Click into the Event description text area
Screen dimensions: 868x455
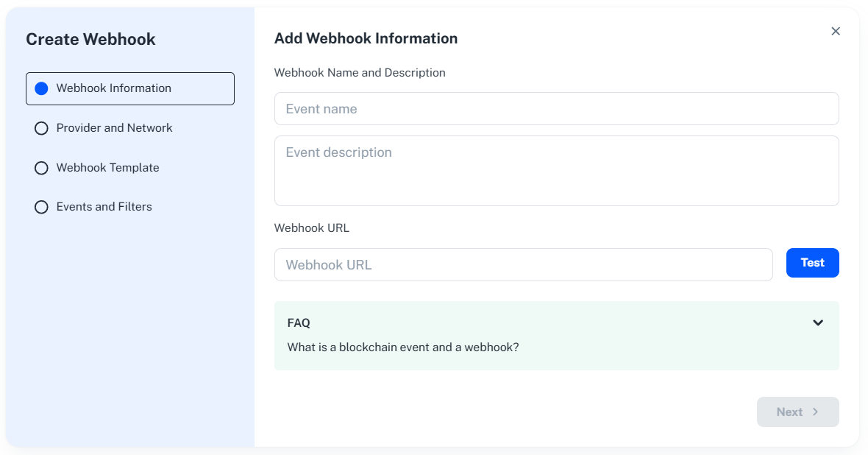556,171
